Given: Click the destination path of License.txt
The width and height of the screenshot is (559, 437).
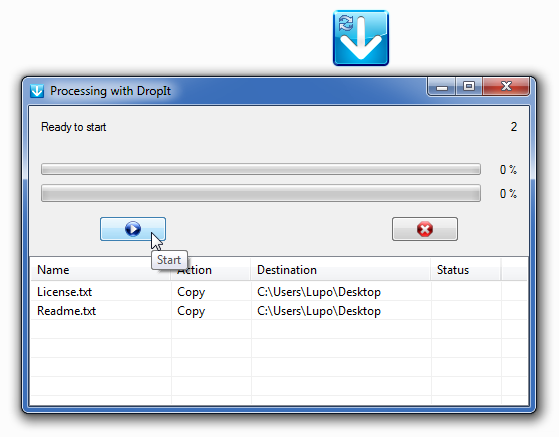Looking at the screenshot, I should [x=319, y=292].
